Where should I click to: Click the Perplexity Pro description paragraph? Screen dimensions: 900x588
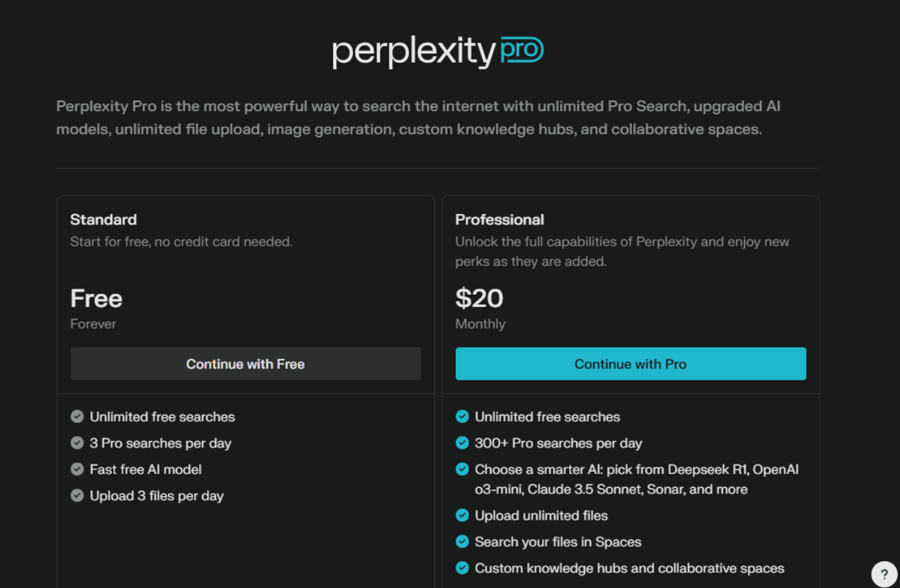(418, 118)
